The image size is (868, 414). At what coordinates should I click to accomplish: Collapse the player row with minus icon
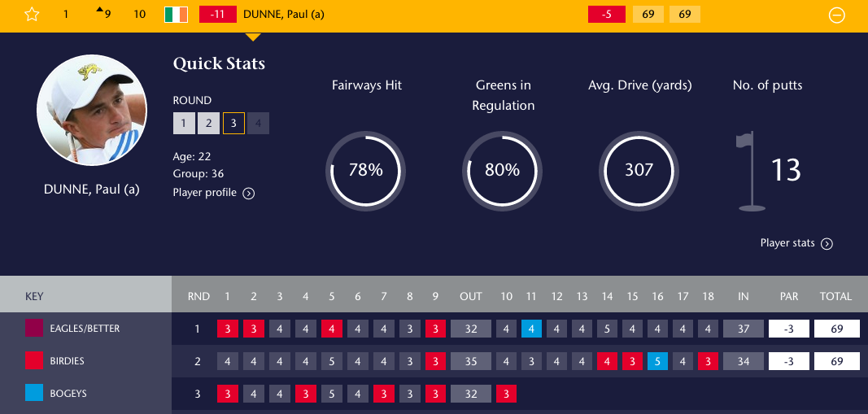(836, 15)
